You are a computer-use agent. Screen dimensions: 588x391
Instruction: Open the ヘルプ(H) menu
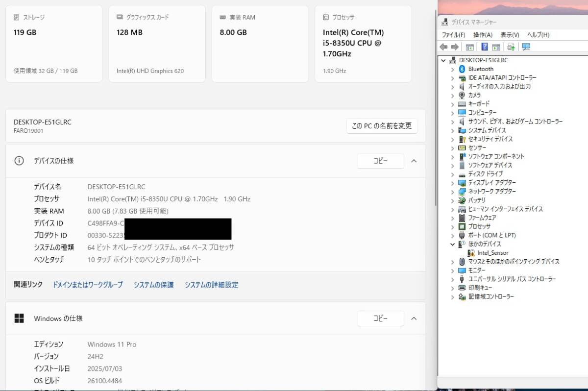(x=538, y=35)
